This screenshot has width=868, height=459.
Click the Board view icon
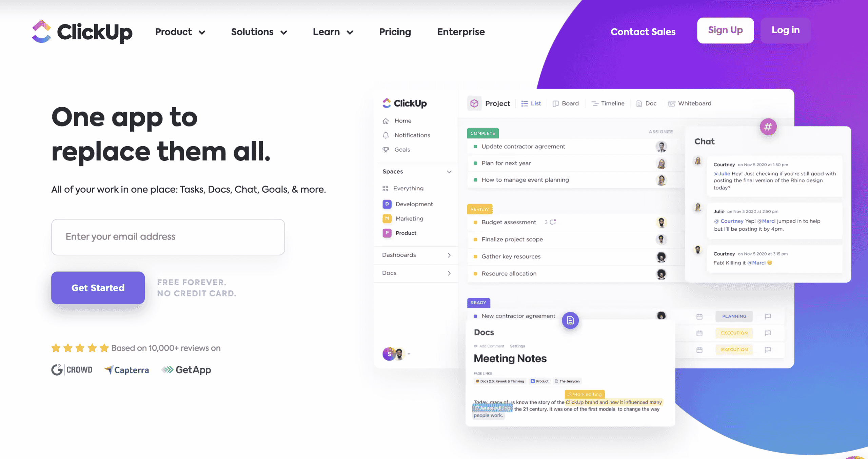(x=555, y=104)
